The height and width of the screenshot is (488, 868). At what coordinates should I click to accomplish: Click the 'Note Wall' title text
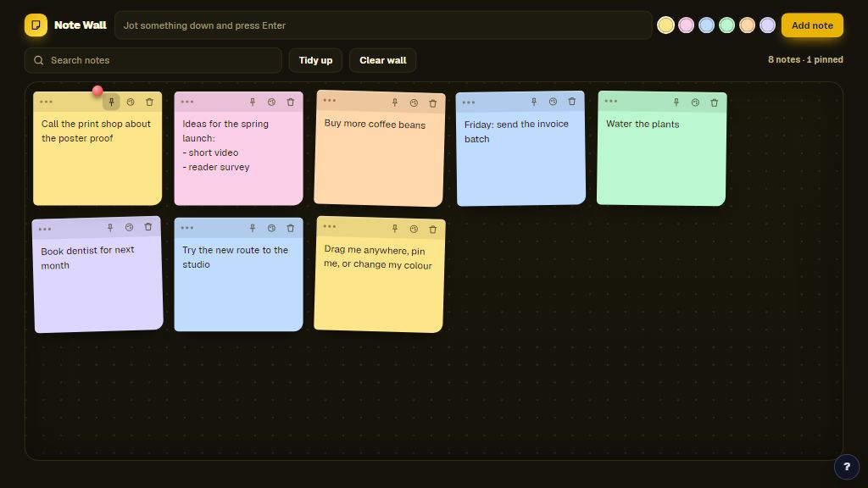[81, 25]
